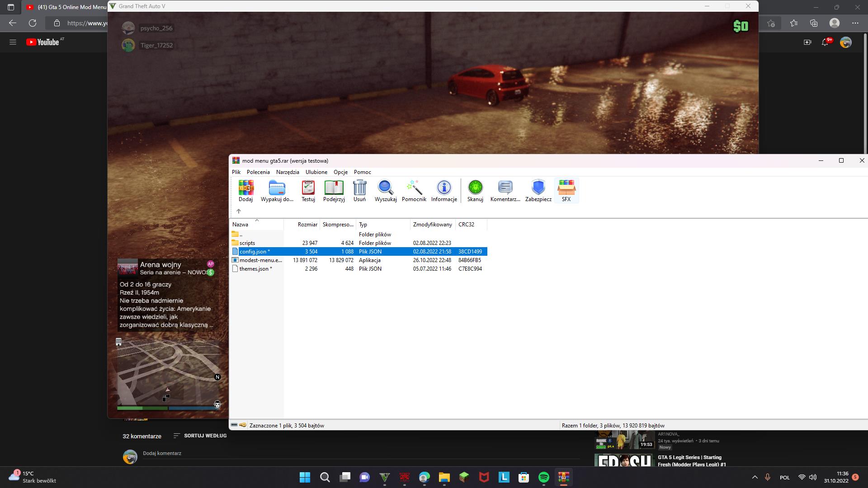868x488 pixels.
Task: Click Wypakuj do extract icon
Action: [x=277, y=190]
